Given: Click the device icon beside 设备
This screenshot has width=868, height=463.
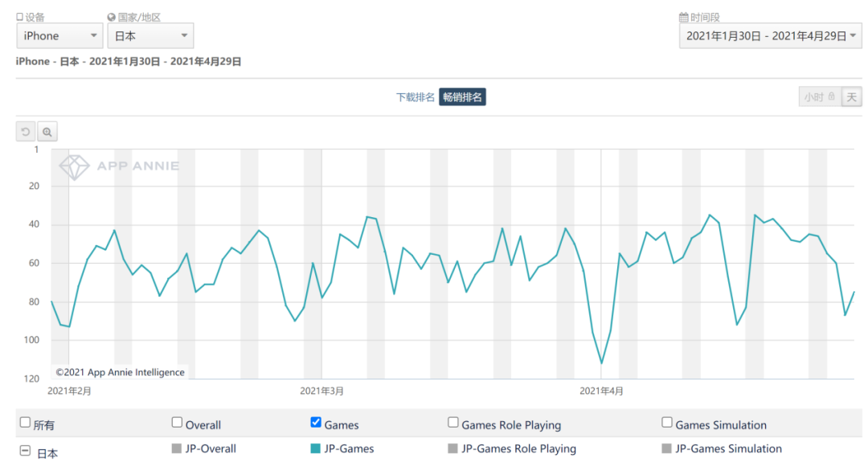Looking at the screenshot, I should 20,17.
